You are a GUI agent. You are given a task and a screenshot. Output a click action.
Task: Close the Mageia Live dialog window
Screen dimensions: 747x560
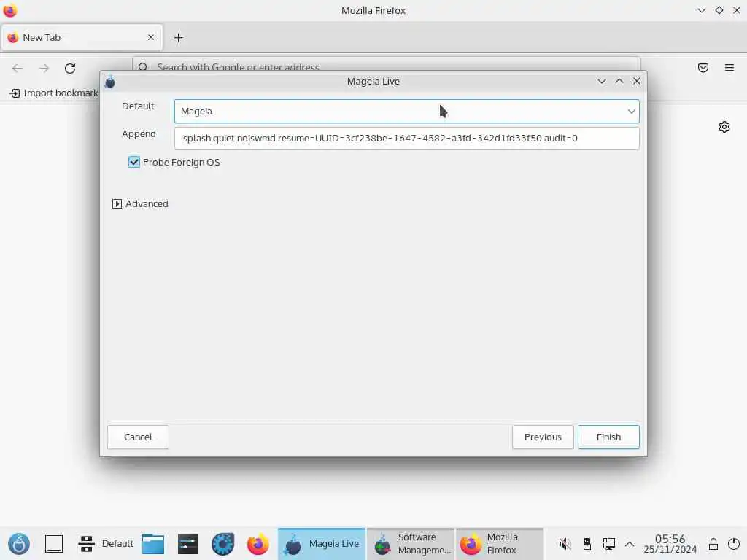(636, 81)
